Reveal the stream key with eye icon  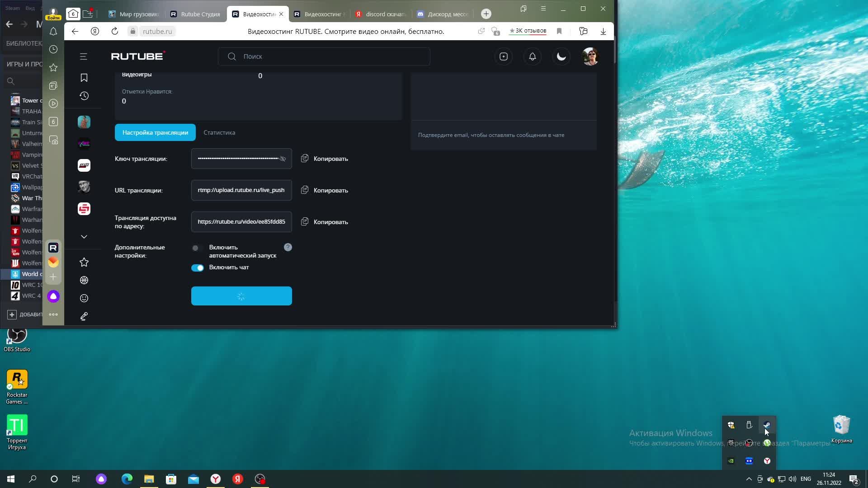[283, 159]
